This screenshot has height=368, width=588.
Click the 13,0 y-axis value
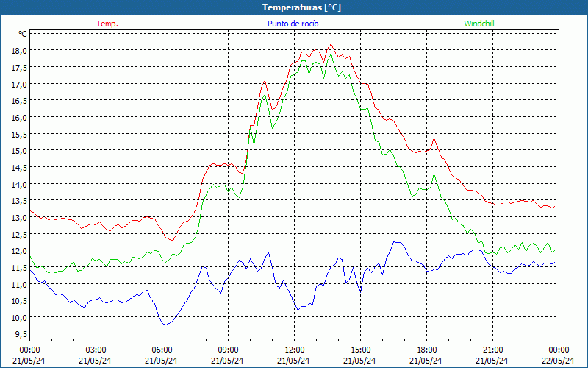pyautogui.click(x=20, y=218)
